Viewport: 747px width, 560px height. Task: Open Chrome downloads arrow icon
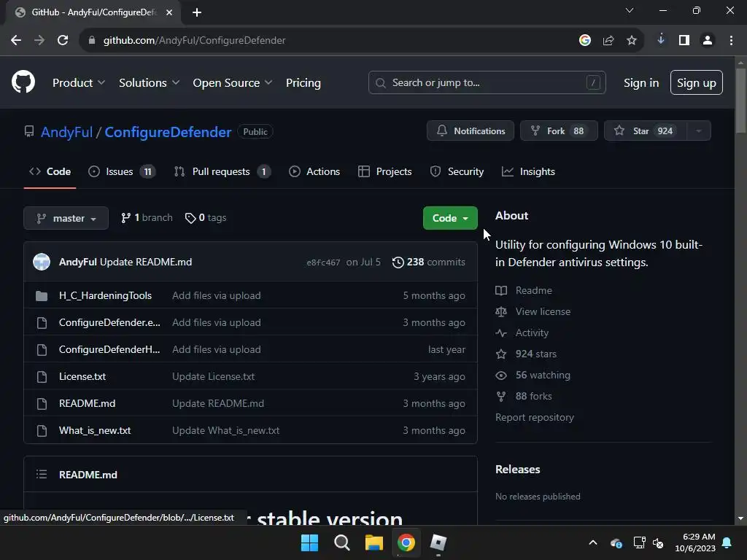pyautogui.click(x=660, y=40)
